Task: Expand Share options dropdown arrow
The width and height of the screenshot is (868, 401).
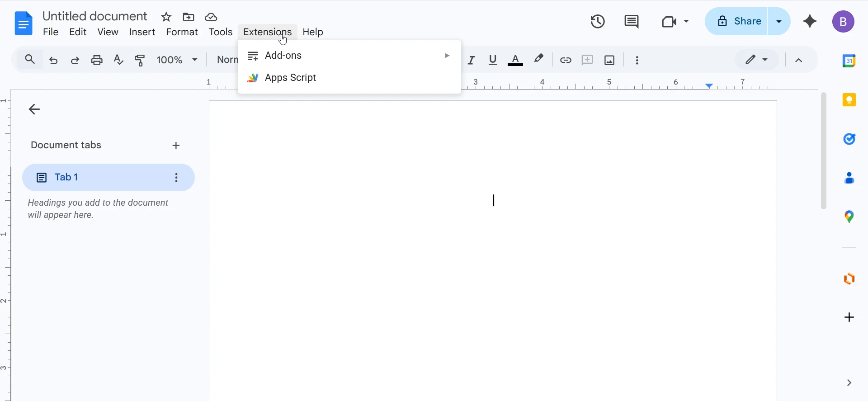Action: click(x=779, y=21)
